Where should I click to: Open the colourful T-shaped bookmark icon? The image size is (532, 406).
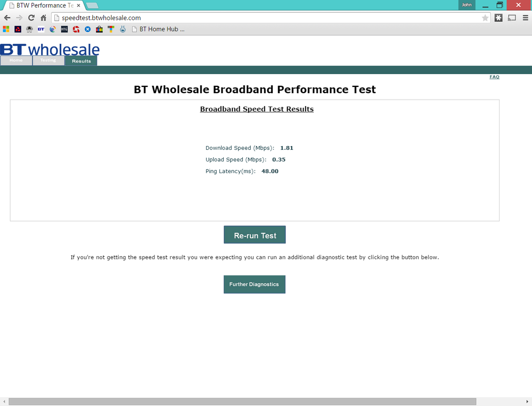click(111, 29)
